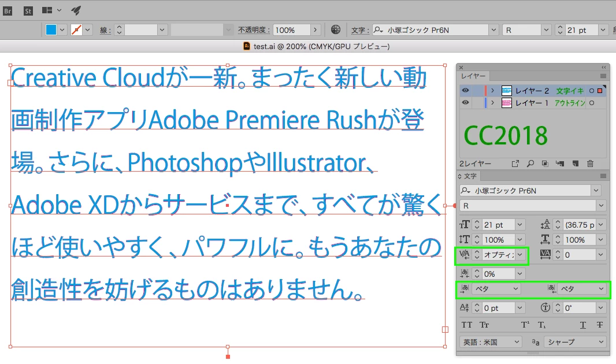
Task: Open the Character panel font style dropdown
Action: pyautogui.click(x=601, y=206)
